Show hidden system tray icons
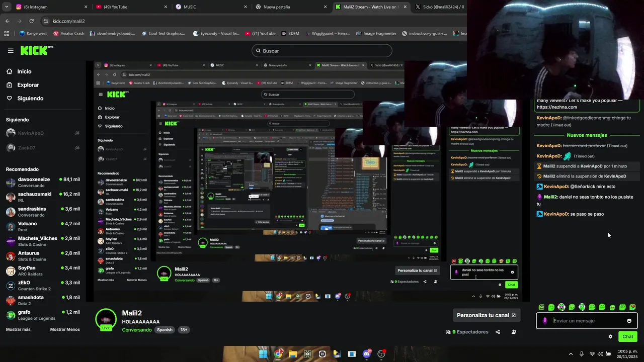Viewport: 644px width, 362px height. (x=571, y=354)
